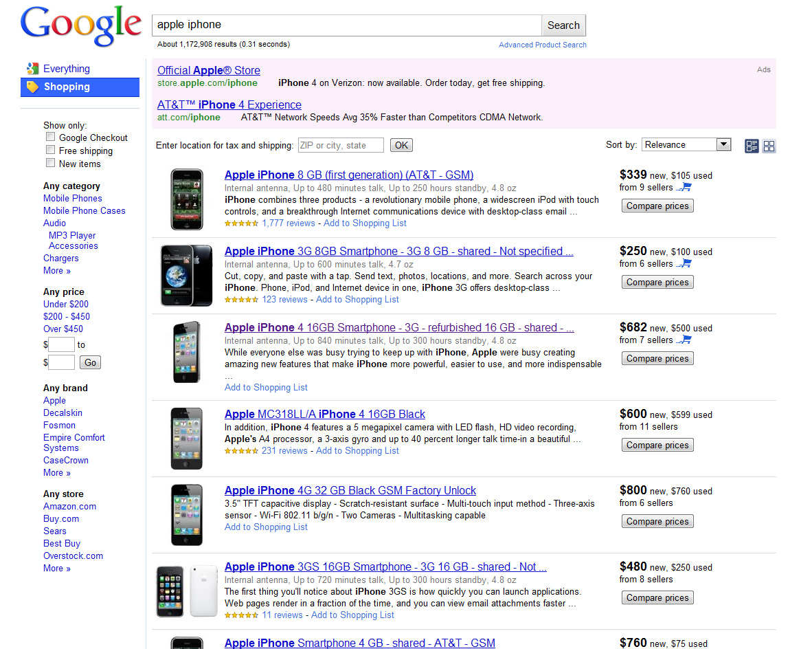Switch to grid view layout icon
This screenshot has width=812, height=649.
click(769, 146)
